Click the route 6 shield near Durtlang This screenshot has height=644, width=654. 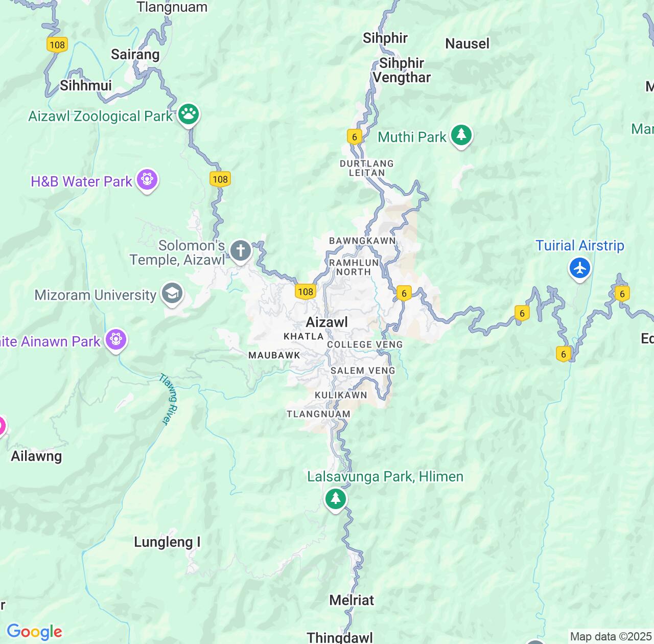point(354,136)
